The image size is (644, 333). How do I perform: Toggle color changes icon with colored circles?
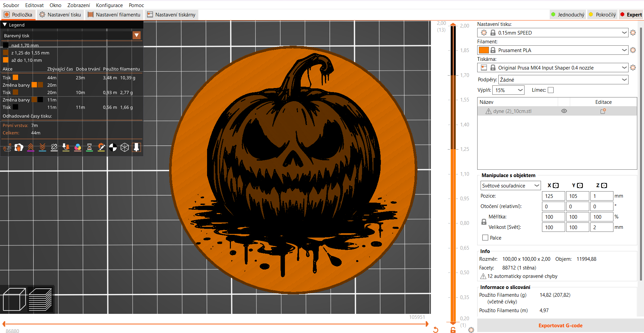tap(78, 148)
